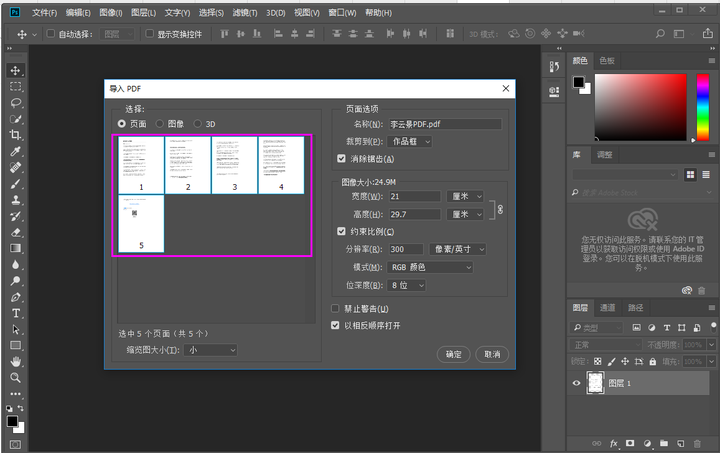Open the 窗口 menu
This screenshot has width=720, height=453.
342,13
